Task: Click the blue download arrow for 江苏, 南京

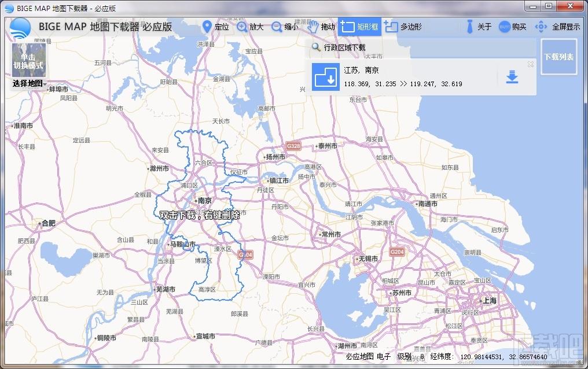Action: pos(512,77)
